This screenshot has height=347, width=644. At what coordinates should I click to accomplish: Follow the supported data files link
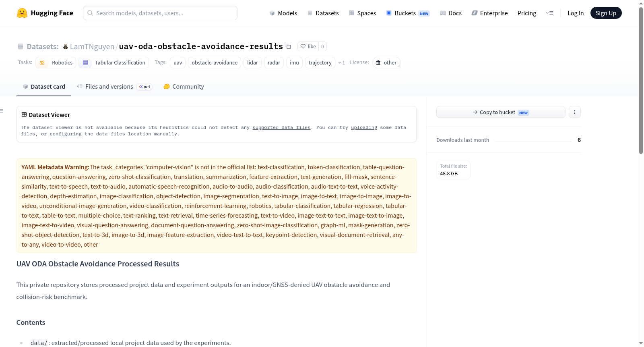pos(281,127)
